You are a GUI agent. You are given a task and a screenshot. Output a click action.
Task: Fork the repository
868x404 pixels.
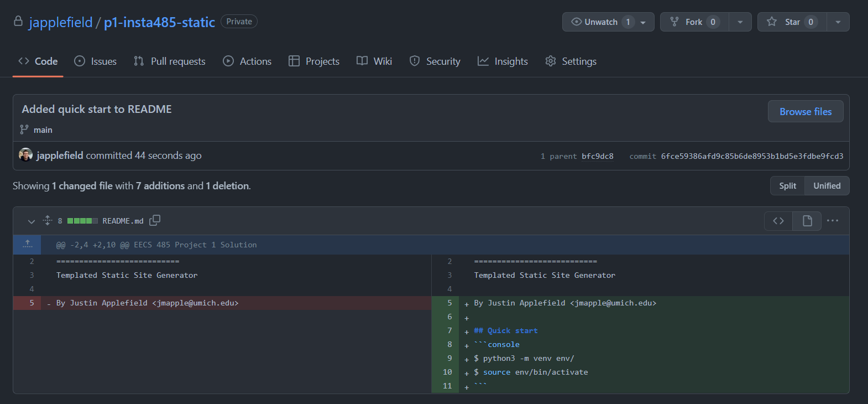[x=694, y=22]
